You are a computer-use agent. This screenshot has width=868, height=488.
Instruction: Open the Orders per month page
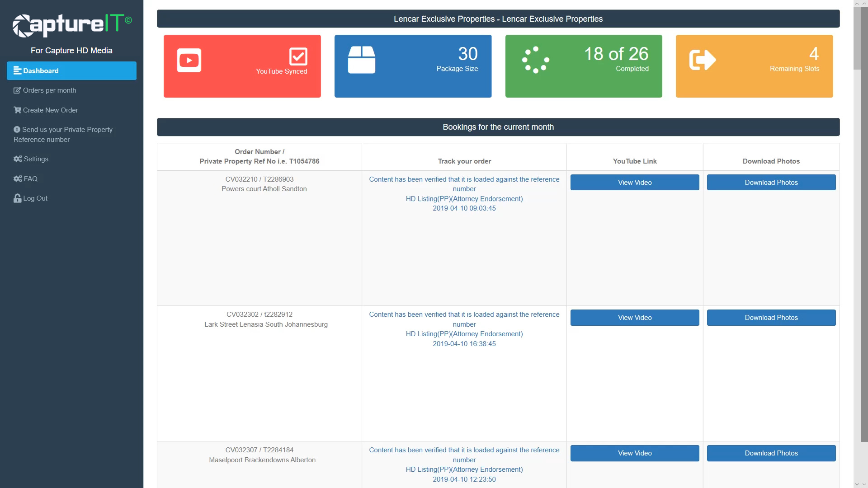49,90
